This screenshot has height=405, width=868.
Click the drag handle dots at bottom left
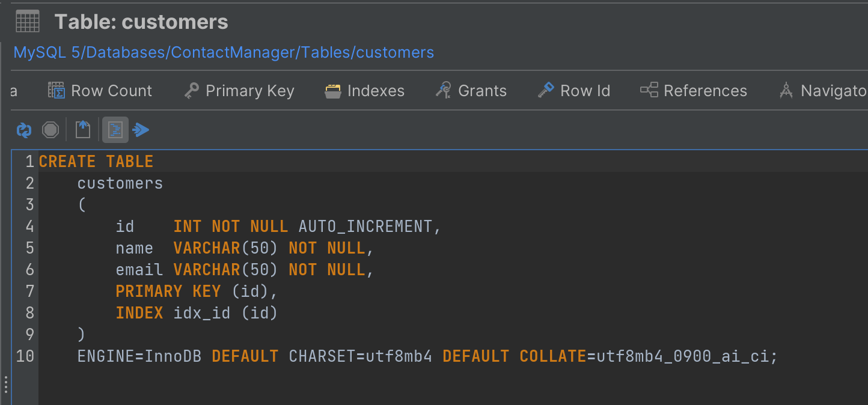(5, 384)
